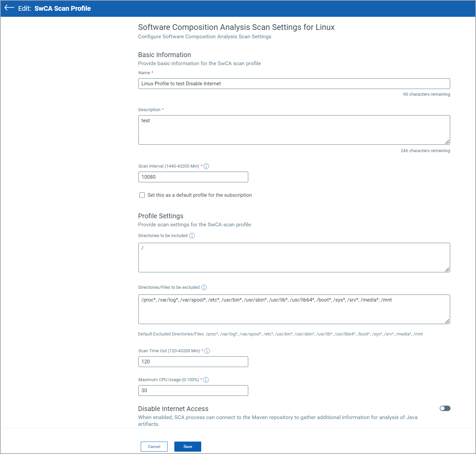Click the Scan Time Out field showing 120
The image size is (476, 454).
click(193, 362)
